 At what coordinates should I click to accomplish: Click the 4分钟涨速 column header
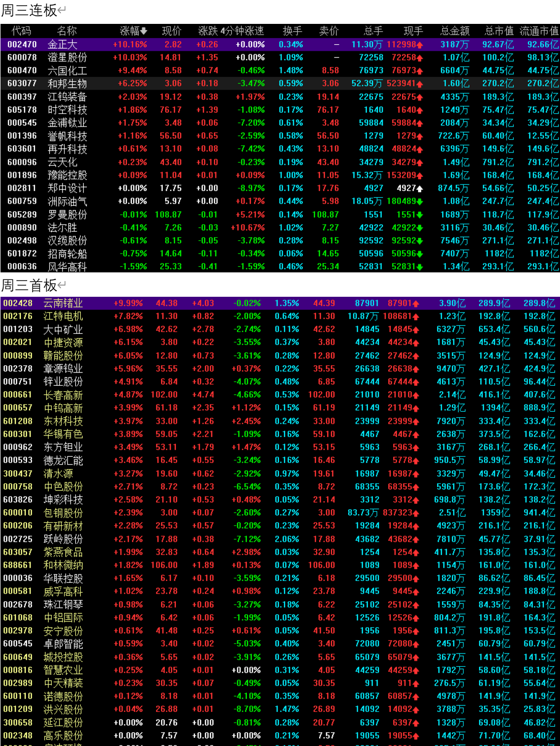pyautogui.click(x=242, y=31)
